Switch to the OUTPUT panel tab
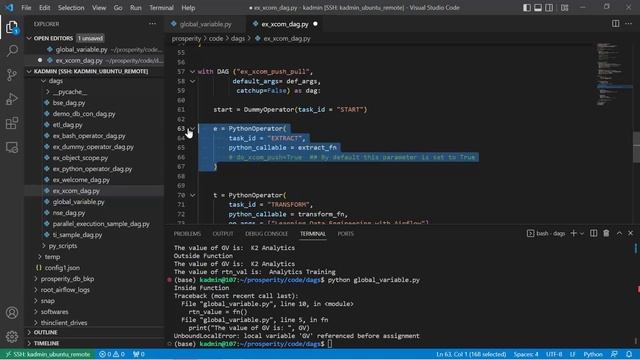Screen dimensions: 640x360 point(223,233)
